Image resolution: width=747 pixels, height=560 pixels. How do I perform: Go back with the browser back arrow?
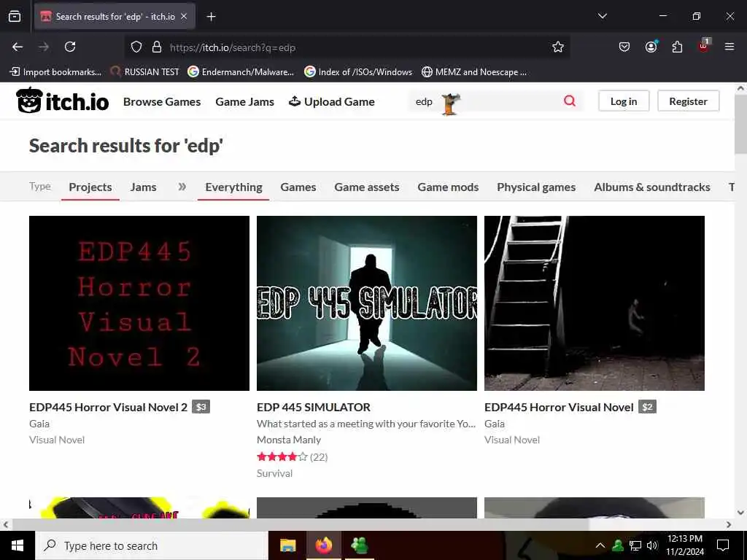pyautogui.click(x=18, y=47)
